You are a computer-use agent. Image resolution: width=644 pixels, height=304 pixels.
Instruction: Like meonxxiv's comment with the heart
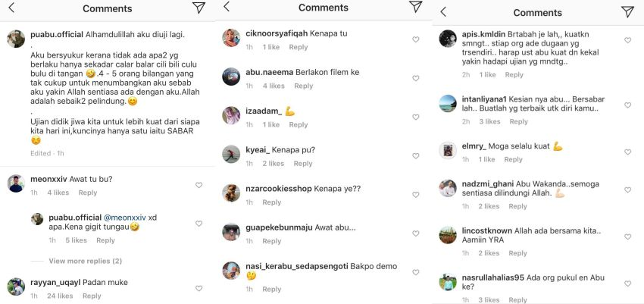click(x=199, y=185)
